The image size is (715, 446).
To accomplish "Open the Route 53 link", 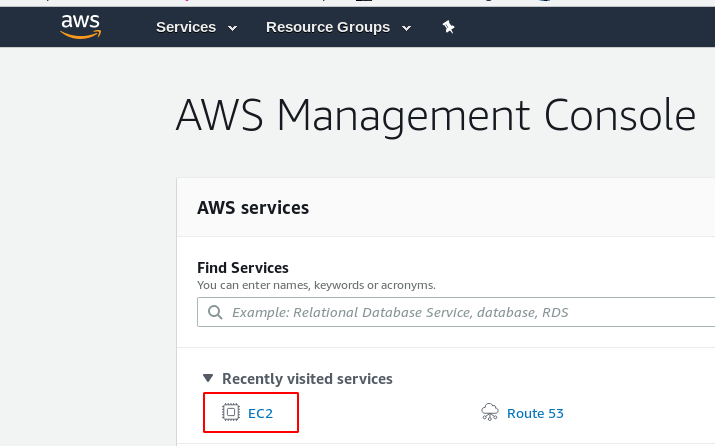I will tap(535, 414).
